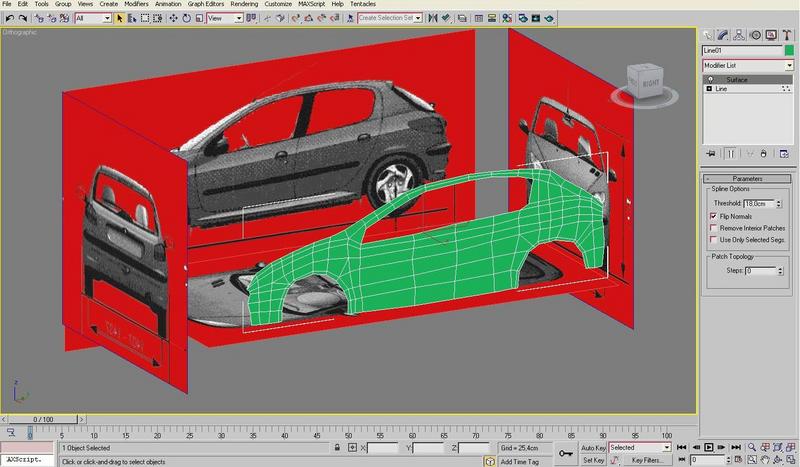Open the MAXScript menu
Screen dimensions: 800x467
(312, 4)
